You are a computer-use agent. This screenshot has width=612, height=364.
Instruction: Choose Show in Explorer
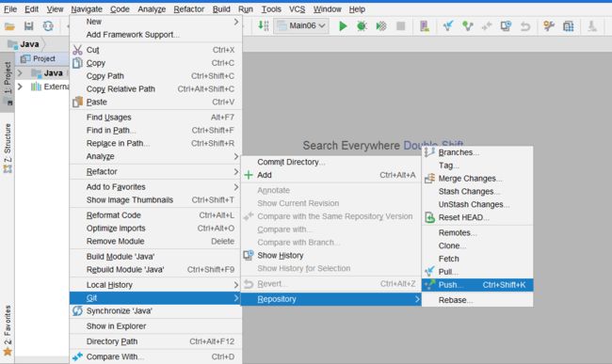click(155, 326)
